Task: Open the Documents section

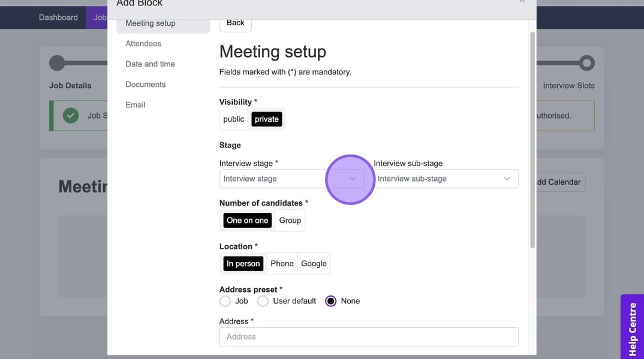Action: click(x=145, y=85)
